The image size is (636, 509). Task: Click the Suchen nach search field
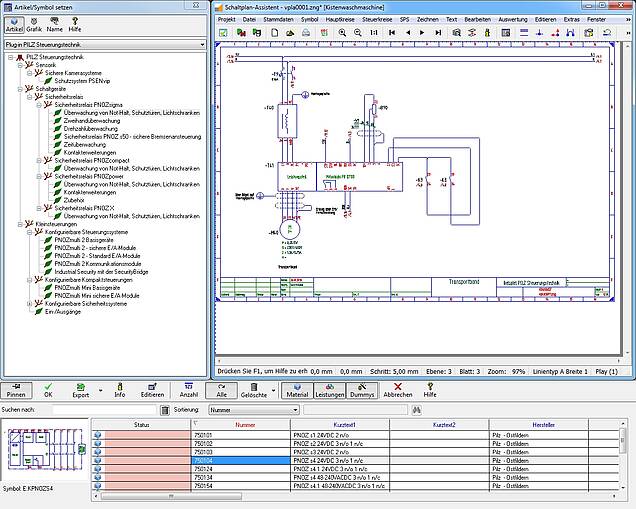coord(105,410)
